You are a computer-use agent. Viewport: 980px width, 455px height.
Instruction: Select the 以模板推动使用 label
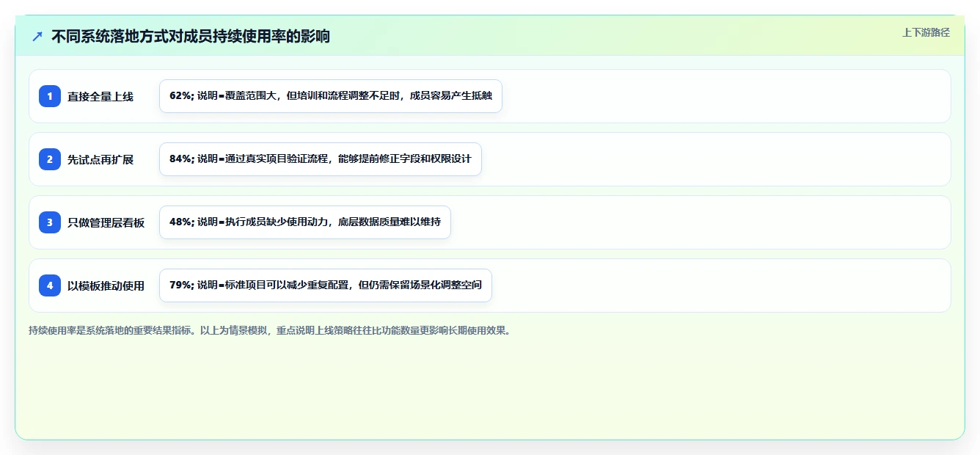click(106, 285)
